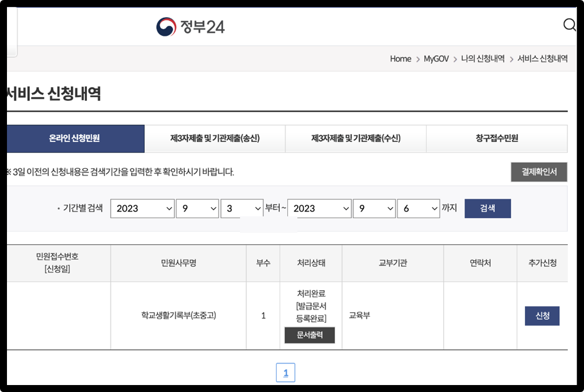Open search using the magnifier icon
Viewport: 584px width, 392px height.
[x=570, y=25]
